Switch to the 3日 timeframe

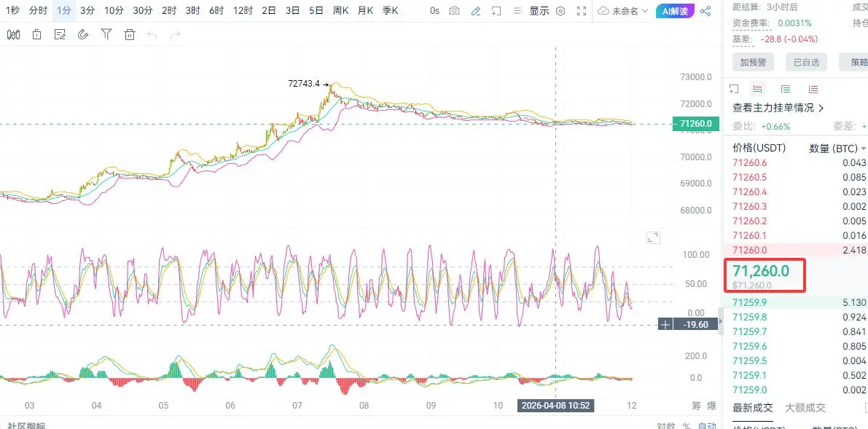tap(293, 10)
